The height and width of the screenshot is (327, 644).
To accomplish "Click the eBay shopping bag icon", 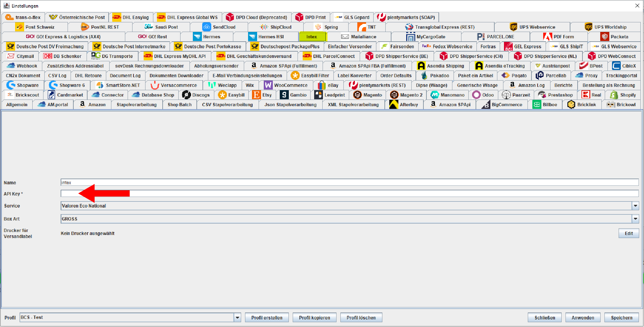I will click(322, 85).
